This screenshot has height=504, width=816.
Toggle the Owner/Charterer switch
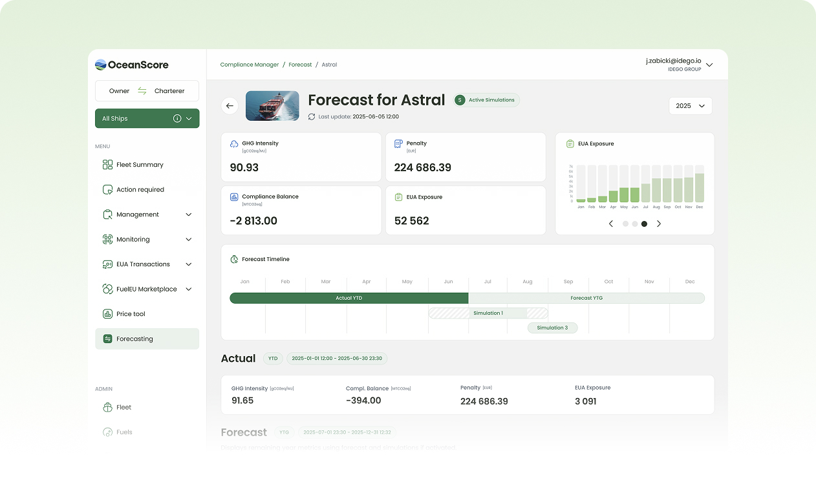pos(142,91)
